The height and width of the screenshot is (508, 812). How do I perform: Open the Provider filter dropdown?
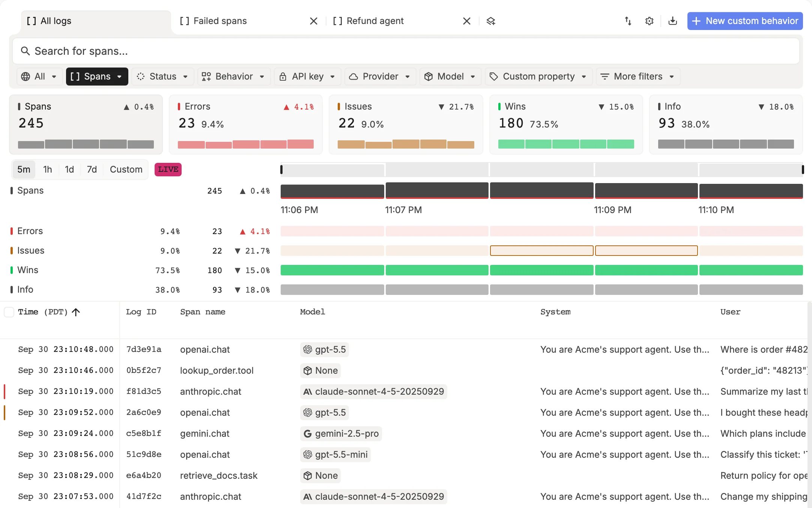(380, 76)
